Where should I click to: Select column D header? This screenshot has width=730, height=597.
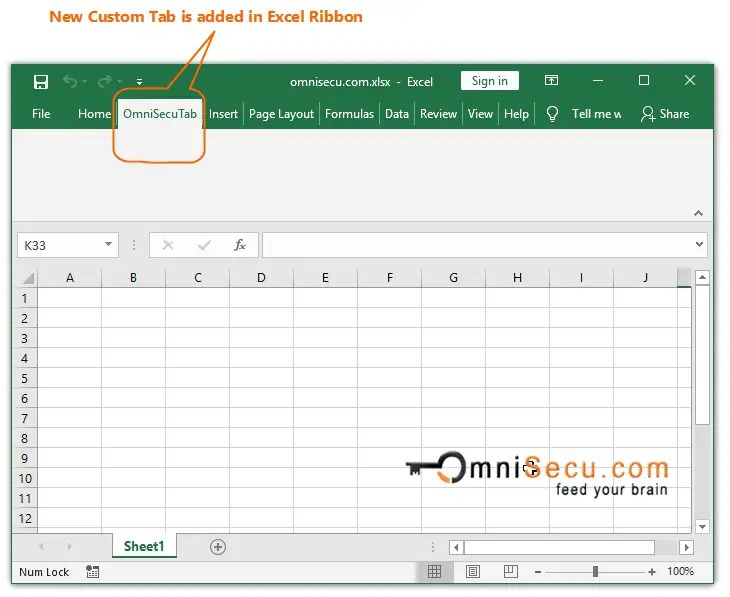coord(261,278)
